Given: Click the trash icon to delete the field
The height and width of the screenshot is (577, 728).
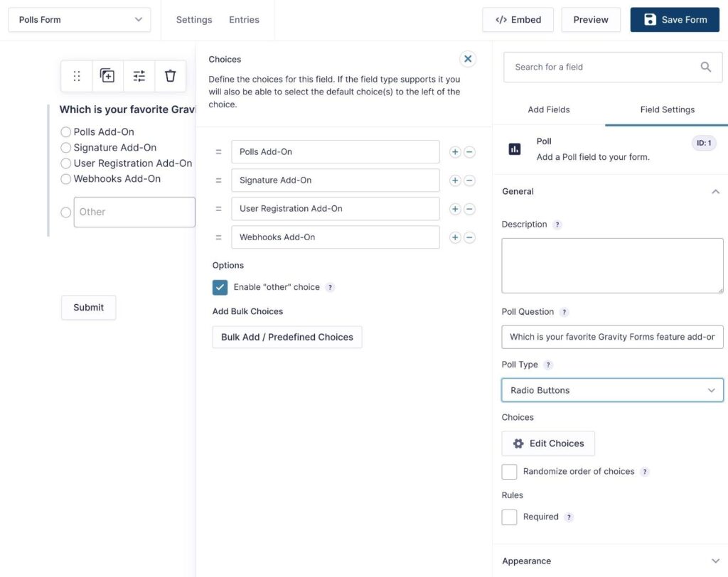Looking at the screenshot, I should [x=170, y=75].
